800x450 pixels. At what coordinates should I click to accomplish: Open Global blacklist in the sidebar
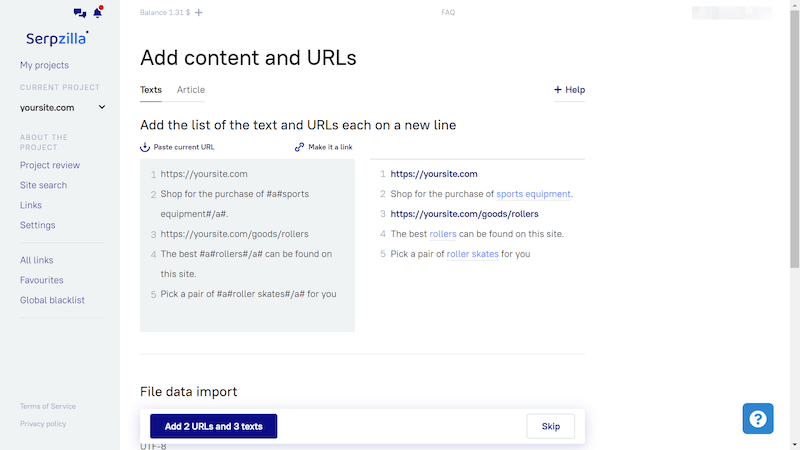click(52, 300)
